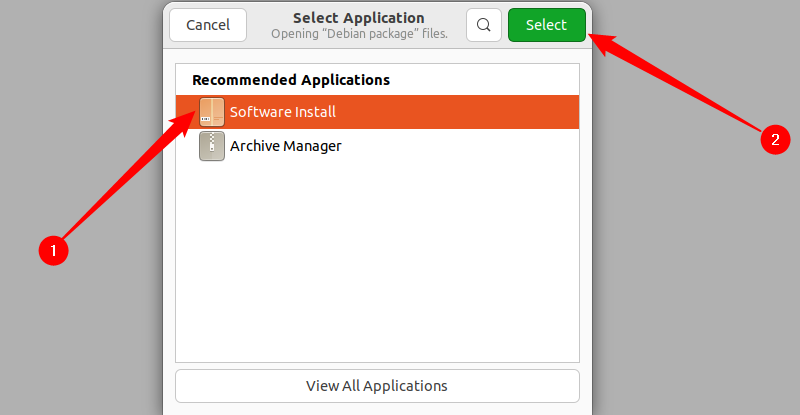Pick the Archive Manager list entry text
Screen dimensions: 800x415
point(286,146)
